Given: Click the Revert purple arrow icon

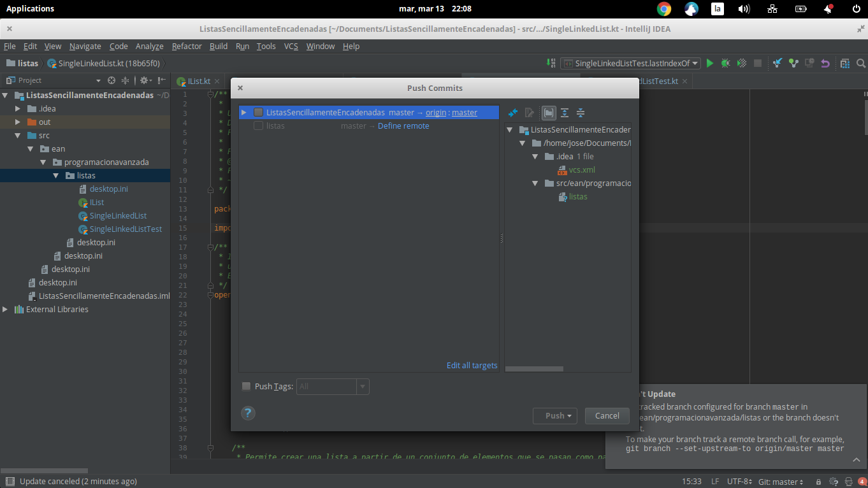Looking at the screenshot, I should pos(825,63).
